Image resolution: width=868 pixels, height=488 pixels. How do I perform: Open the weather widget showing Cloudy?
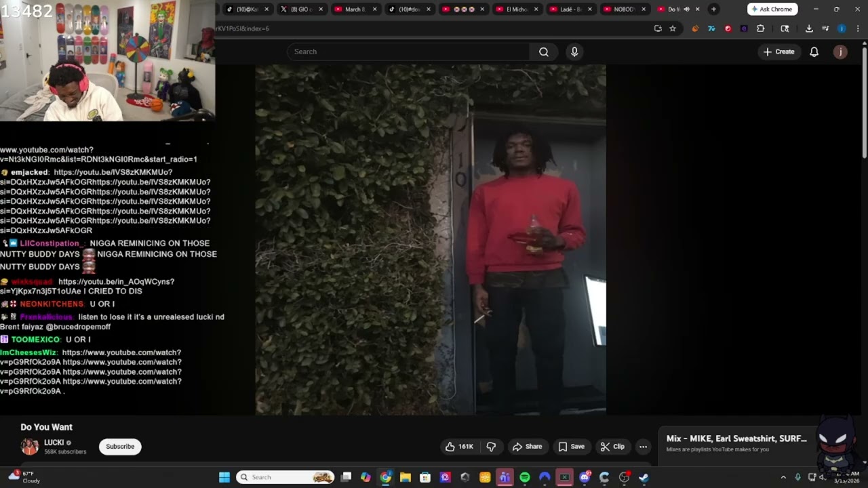pyautogui.click(x=24, y=476)
